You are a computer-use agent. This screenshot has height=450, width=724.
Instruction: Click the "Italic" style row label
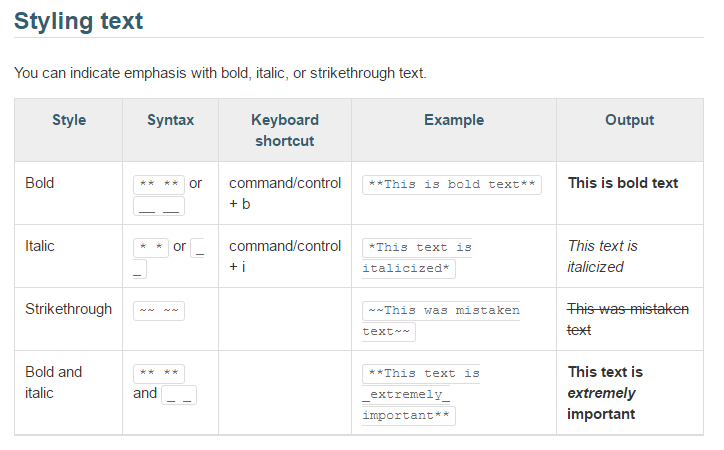[x=40, y=246]
